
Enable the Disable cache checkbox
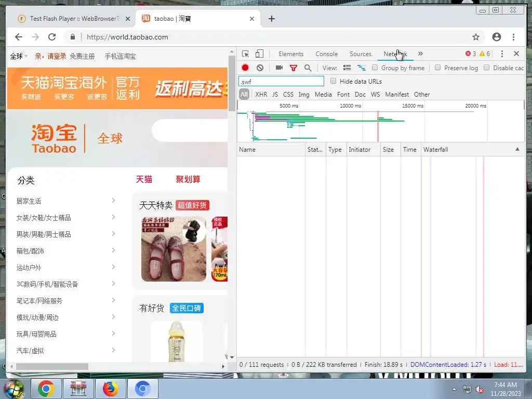(x=486, y=68)
